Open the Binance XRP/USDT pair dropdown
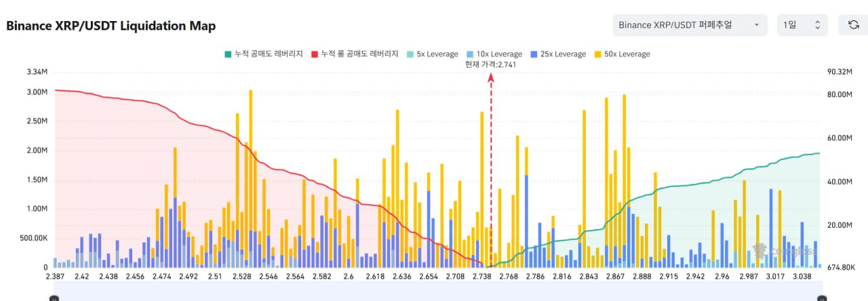This screenshot has height=301, width=868. 690,25
